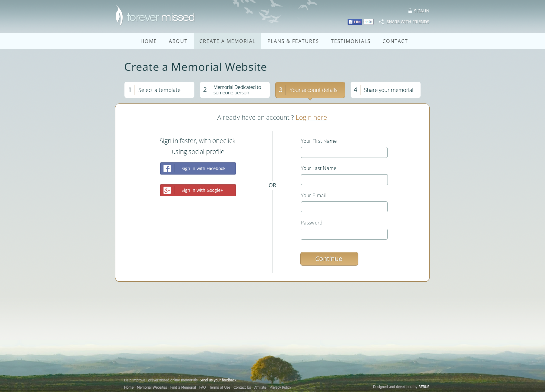Open the Testimonials page

(351, 41)
